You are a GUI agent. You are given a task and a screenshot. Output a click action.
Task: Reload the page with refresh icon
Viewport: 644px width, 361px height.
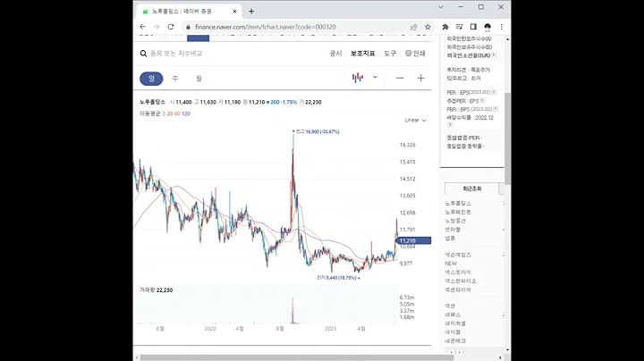[x=171, y=27]
